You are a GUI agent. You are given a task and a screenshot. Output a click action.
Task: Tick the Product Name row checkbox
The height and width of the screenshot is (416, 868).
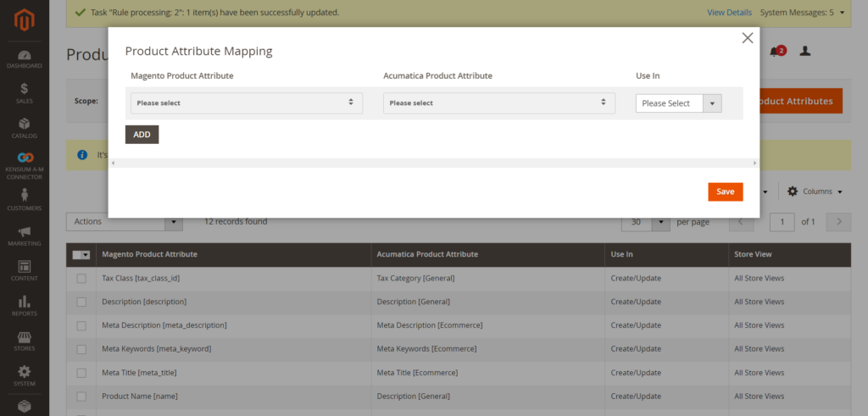coord(81,396)
